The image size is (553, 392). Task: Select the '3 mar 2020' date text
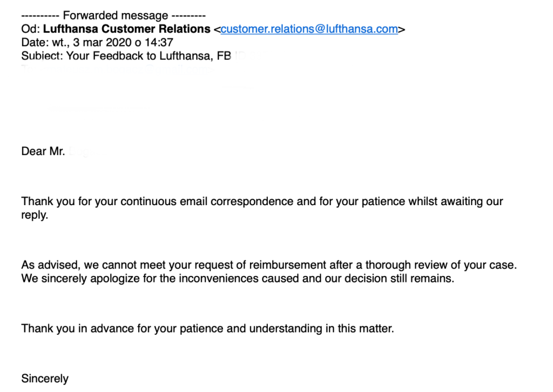click(102, 42)
